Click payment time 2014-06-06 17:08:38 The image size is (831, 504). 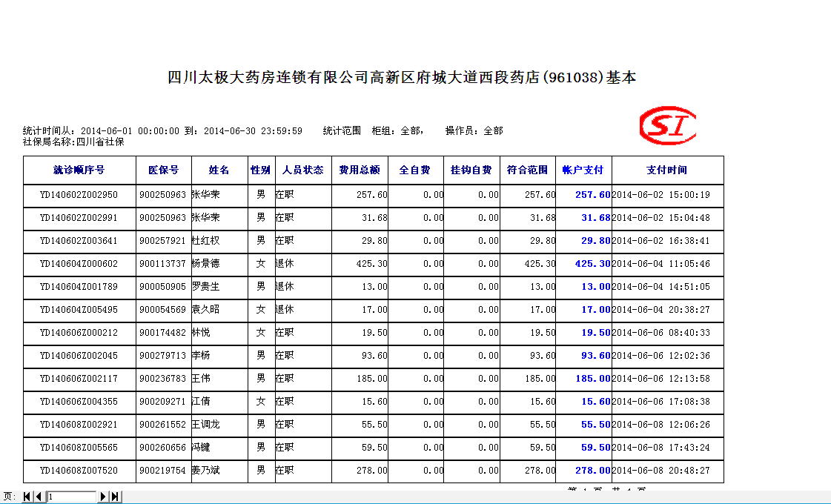(661, 402)
